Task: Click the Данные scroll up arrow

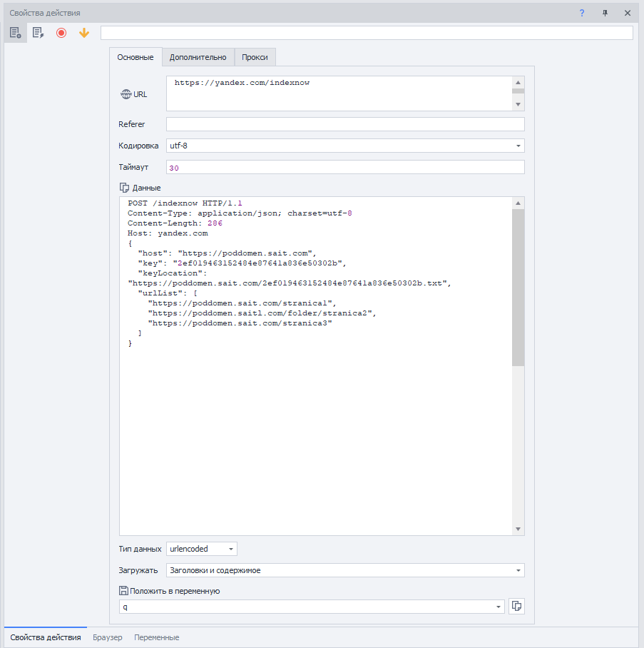Action: [518, 203]
